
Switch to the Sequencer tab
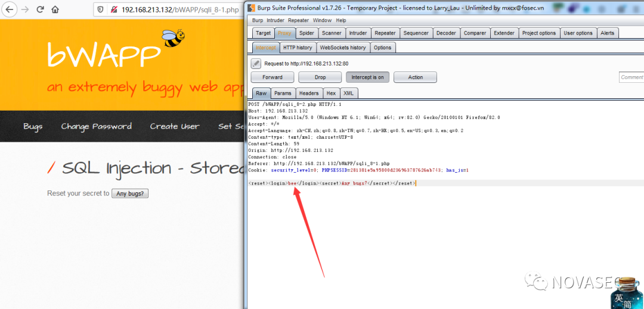[416, 33]
